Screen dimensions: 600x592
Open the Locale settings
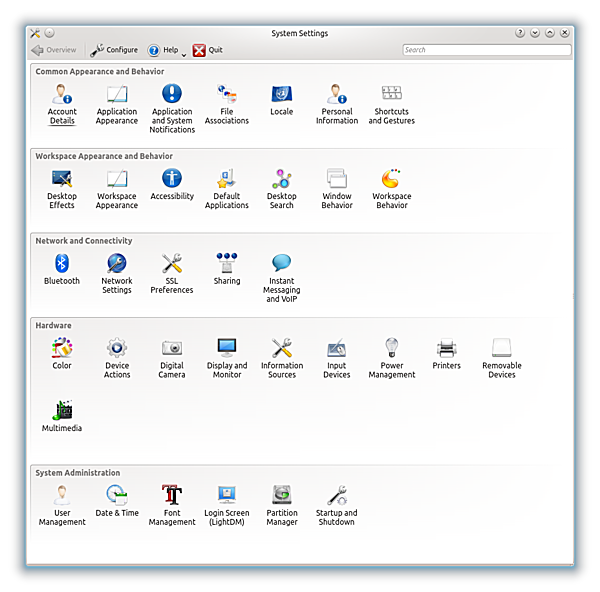(282, 100)
